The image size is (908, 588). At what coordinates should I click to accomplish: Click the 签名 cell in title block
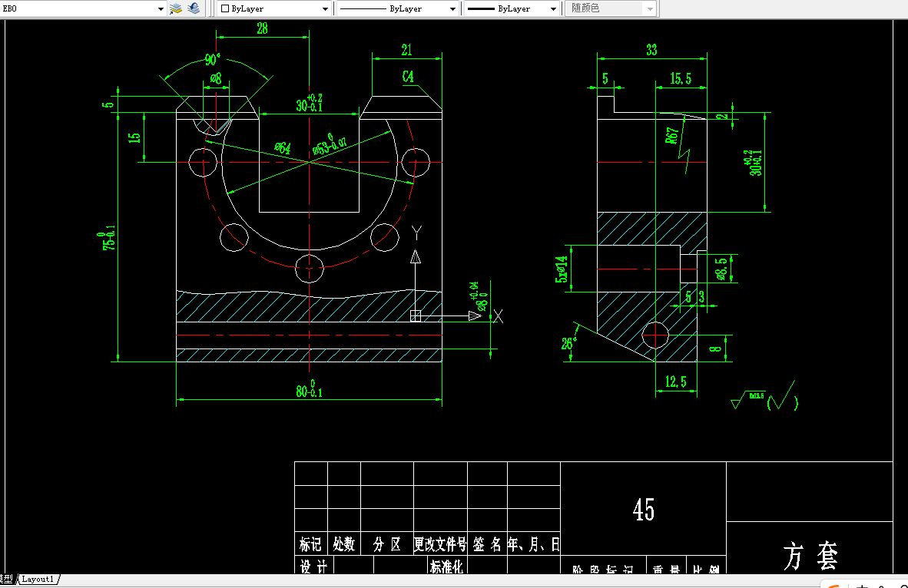pos(487,544)
